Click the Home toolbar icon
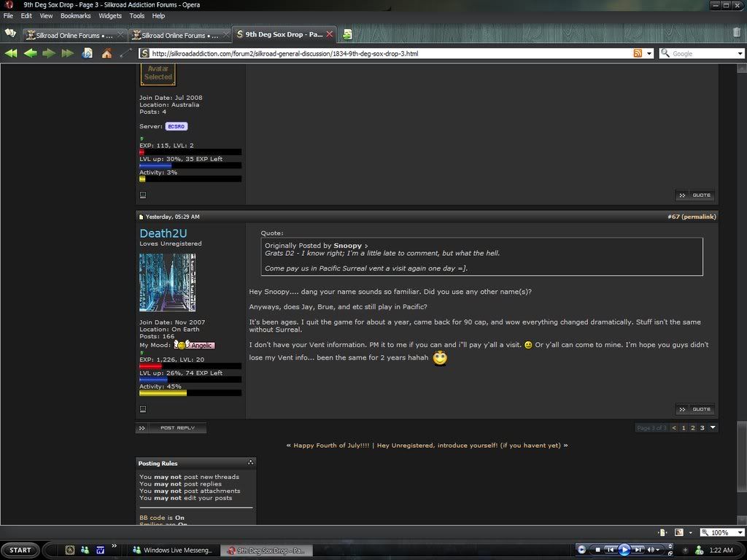Image resolution: width=747 pixels, height=560 pixels. pos(107,53)
